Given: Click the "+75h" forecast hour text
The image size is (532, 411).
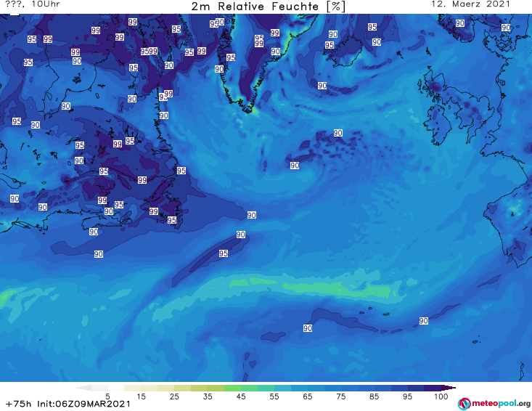Looking at the screenshot, I should pos(18,404).
